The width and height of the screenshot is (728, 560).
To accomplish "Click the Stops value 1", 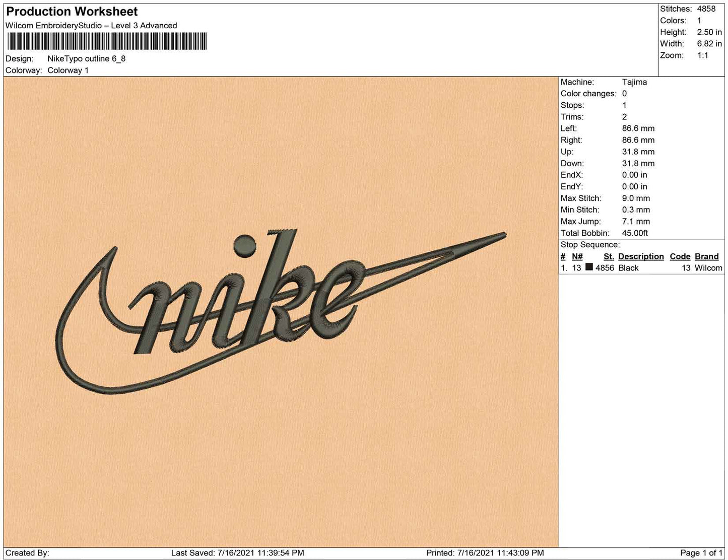I will pos(625,105).
